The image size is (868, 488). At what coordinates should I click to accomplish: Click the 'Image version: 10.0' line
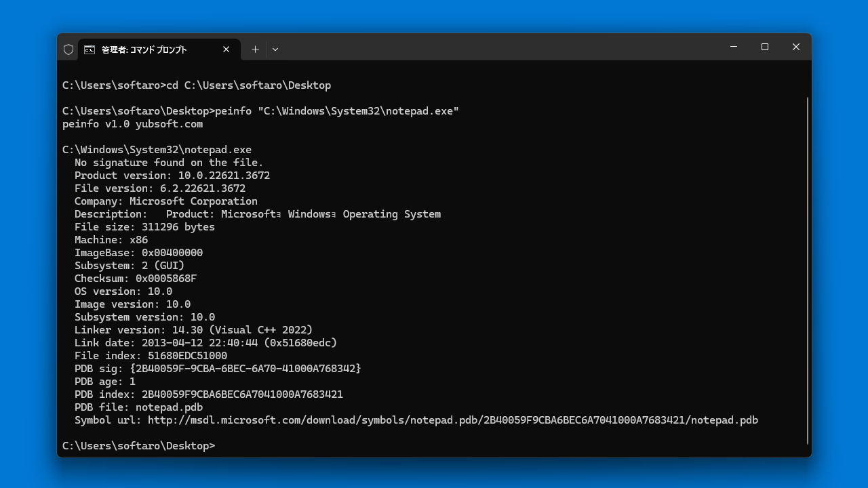[x=132, y=304]
